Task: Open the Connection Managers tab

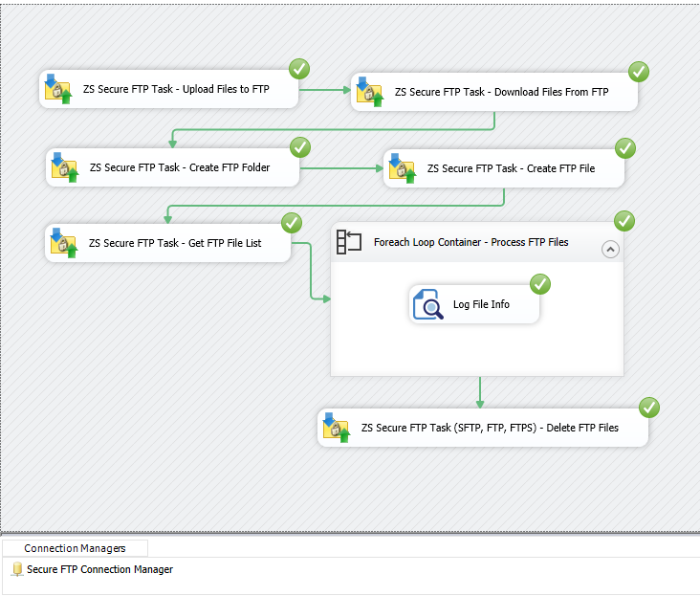Action: click(x=75, y=548)
